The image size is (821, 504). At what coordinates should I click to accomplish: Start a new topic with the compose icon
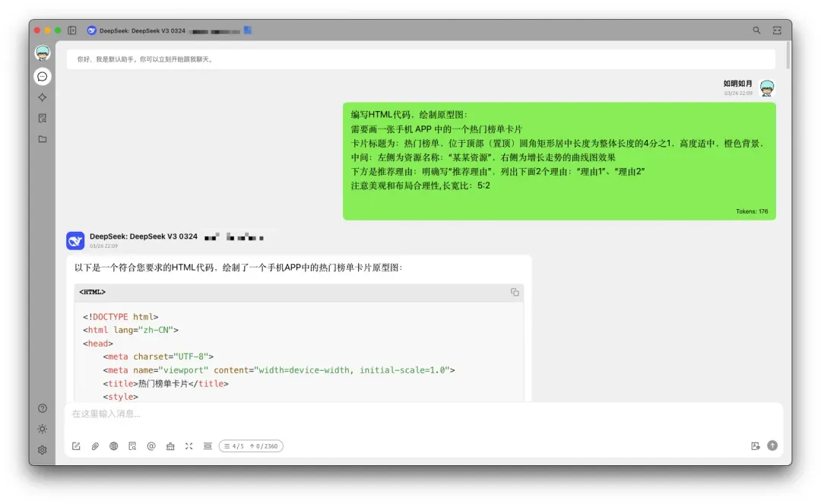tap(77, 446)
